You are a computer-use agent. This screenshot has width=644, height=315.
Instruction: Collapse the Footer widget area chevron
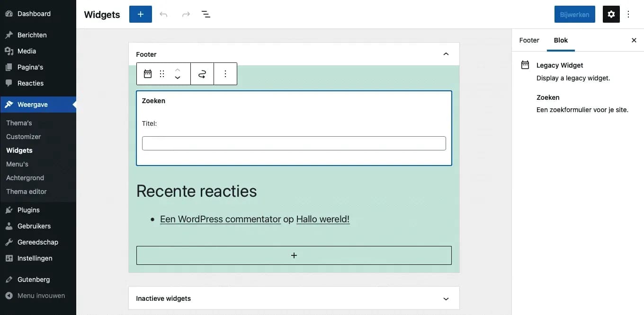[446, 54]
